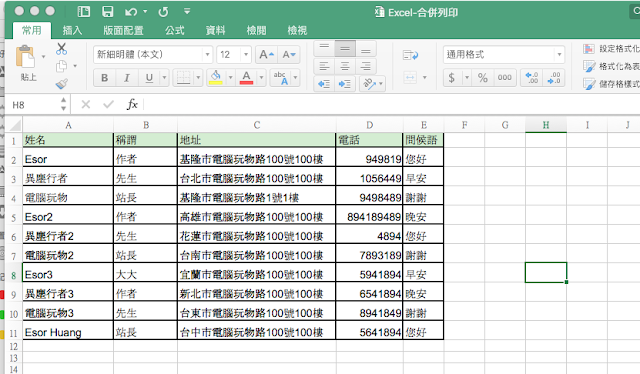Viewport: 640px width, 374px height.
Task: Click the phonetic guide abc icon
Action: [281, 78]
